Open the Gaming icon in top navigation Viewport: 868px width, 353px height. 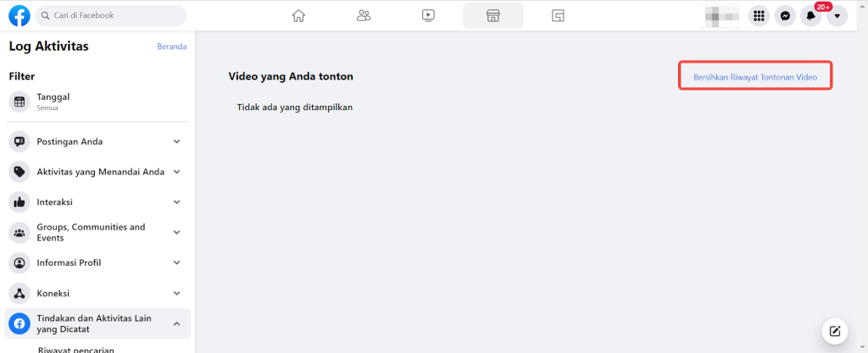pyautogui.click(x=558, y=15)
